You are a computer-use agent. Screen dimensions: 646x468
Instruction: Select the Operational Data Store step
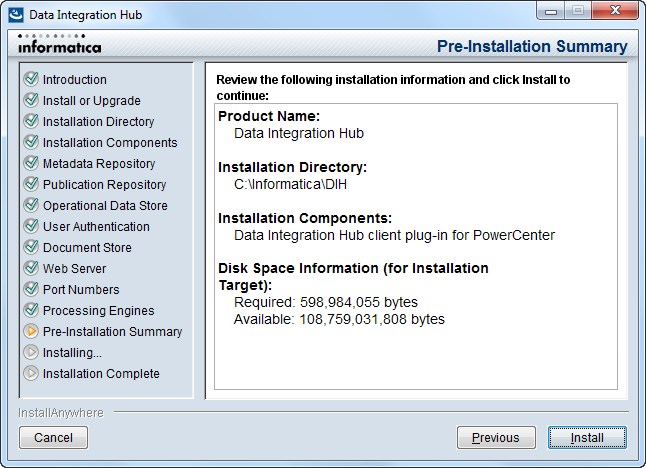[x=105, y=206]
